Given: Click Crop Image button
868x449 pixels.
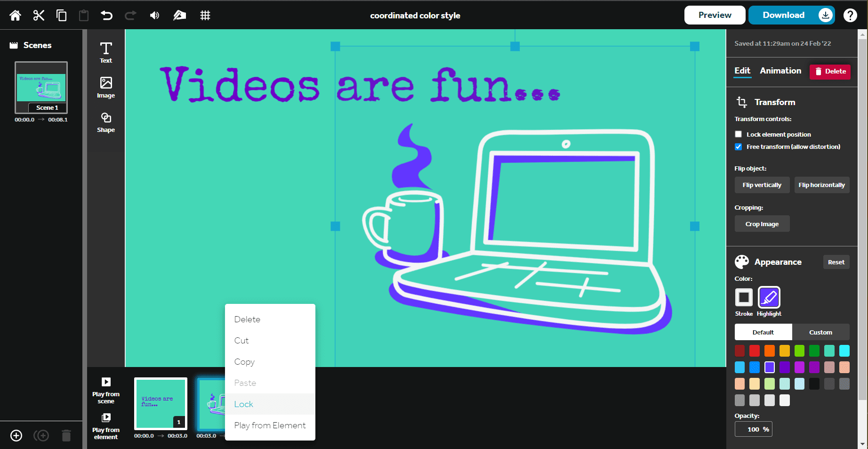Looking at the screenshot, I should click(x=762, y=224).
